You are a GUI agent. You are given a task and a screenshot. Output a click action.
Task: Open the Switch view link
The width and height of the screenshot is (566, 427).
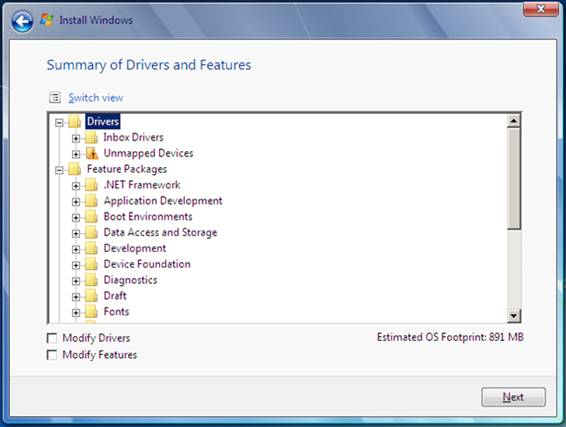pyautogui.click(x=96, y=98)
